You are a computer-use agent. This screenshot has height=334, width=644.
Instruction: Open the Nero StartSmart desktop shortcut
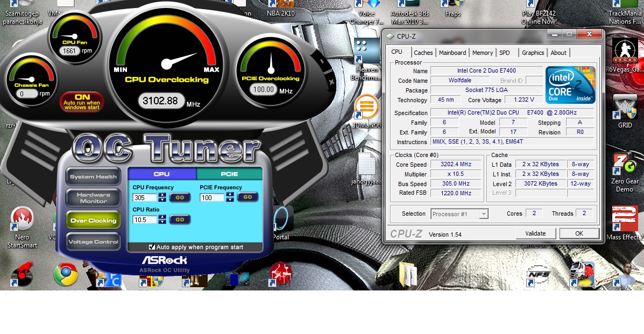[x=22, y=226]
